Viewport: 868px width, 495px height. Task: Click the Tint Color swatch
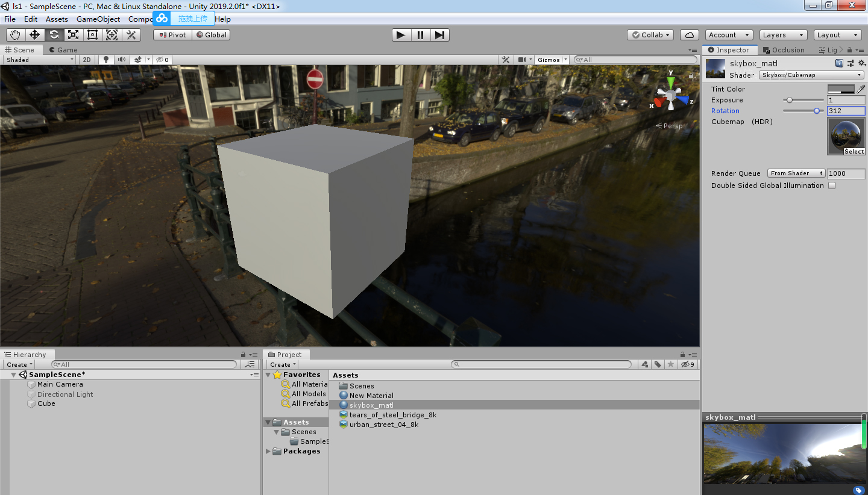[841, 89]
